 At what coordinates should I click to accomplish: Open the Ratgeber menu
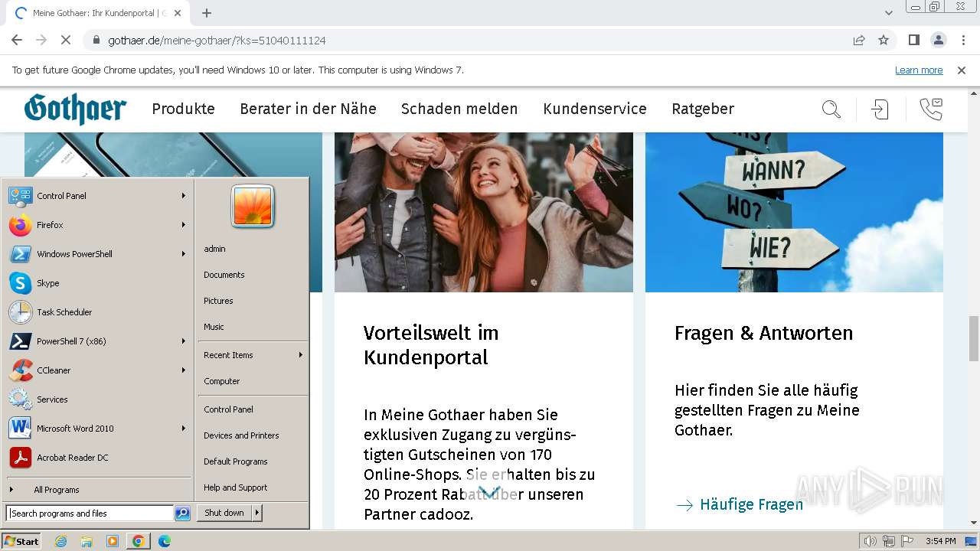703,109
